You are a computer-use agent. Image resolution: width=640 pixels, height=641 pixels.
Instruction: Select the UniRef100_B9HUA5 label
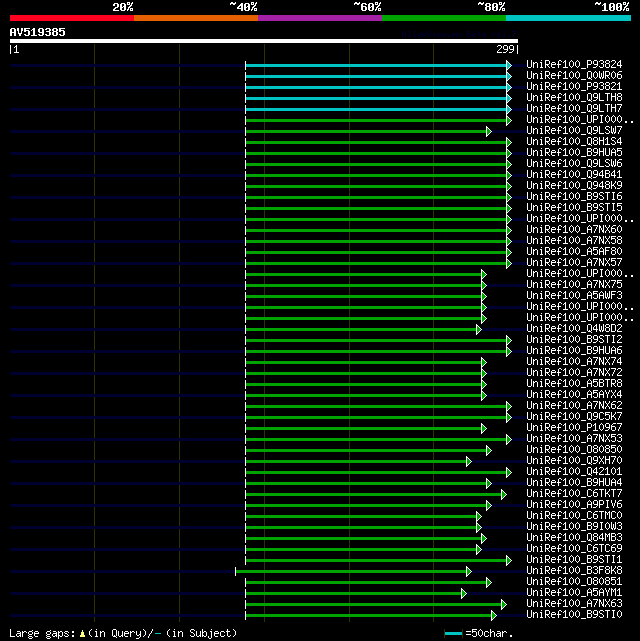pyautogui.click(x=574, y=153)
